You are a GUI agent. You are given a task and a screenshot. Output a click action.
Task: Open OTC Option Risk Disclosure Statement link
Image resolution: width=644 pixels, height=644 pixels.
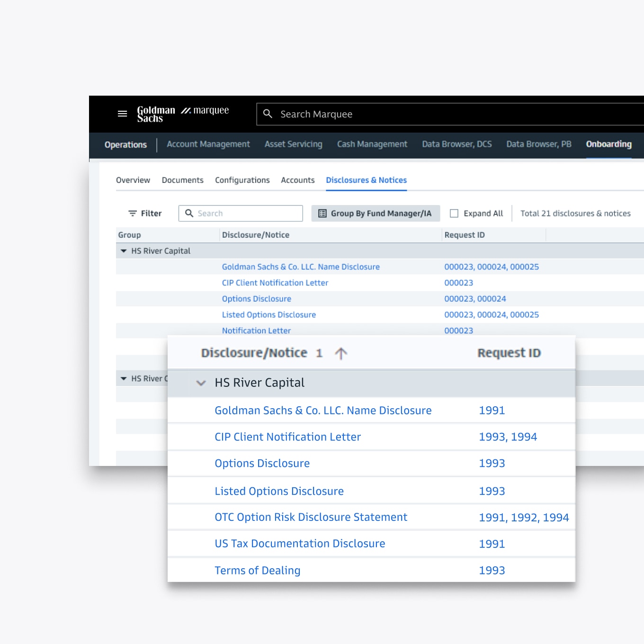click(311, 517)
